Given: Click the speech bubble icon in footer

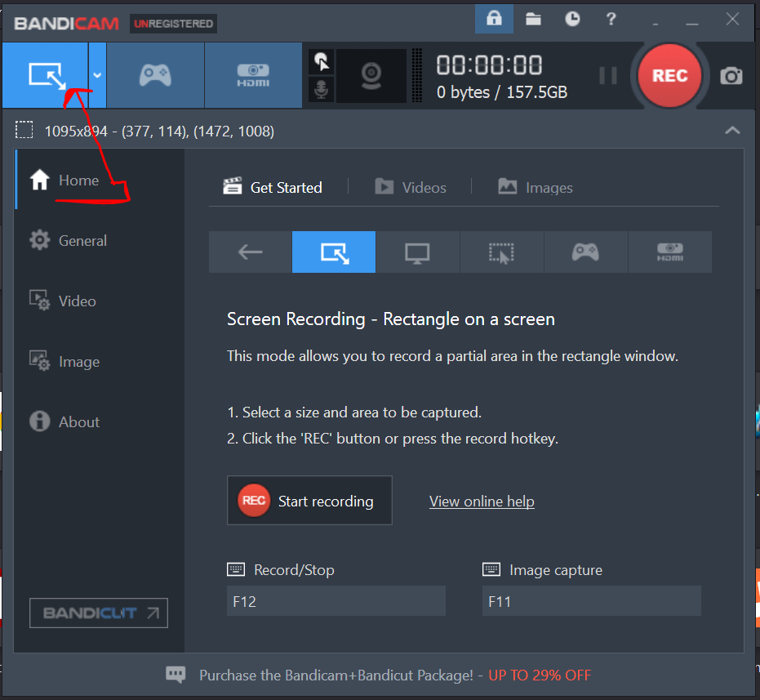Looking at the screenshot, I should click(176, 675).
